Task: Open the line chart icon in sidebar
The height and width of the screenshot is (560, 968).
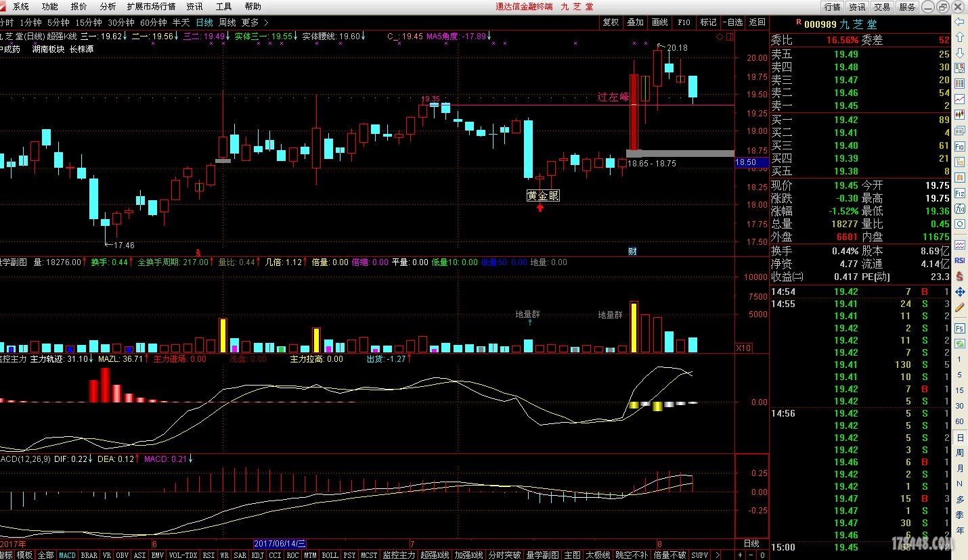Action: (960, 99)
